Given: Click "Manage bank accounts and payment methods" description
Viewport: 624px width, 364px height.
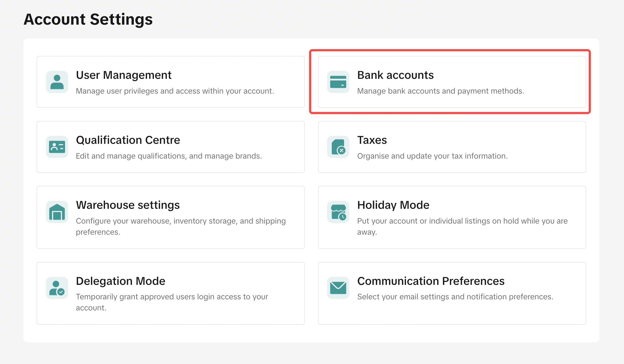Looking at the screenshot, I should pos(441,91).
